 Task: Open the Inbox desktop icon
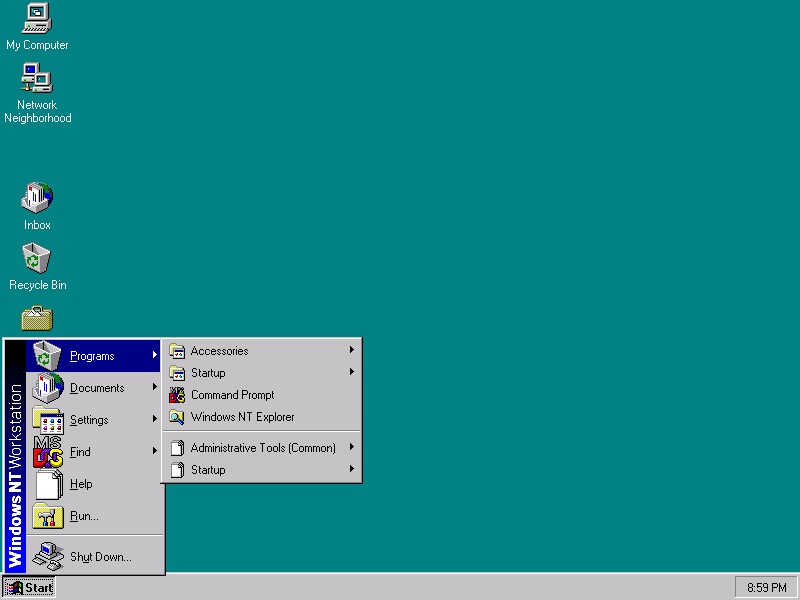[37, 199]
